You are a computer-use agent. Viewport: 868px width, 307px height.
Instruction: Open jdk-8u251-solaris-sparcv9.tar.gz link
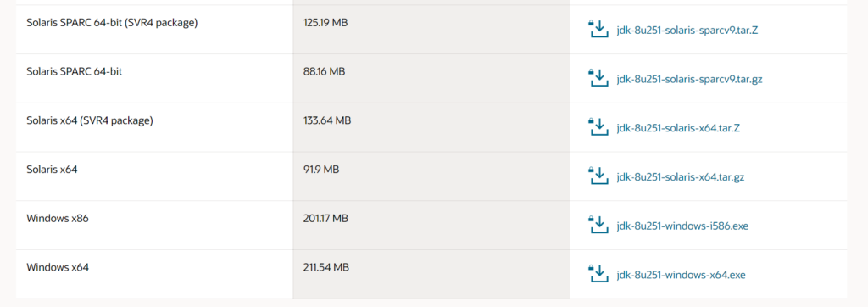pyautogui.click(x=689, y=79)
